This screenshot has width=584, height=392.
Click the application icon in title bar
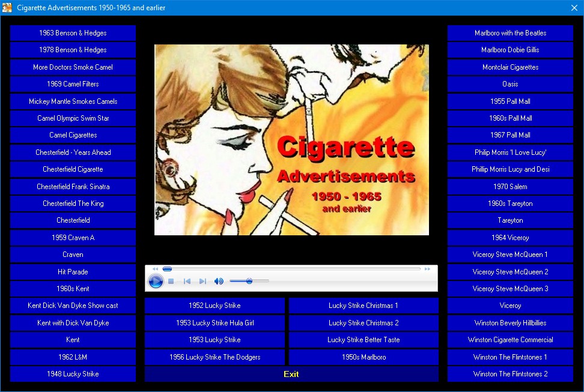click(7, 7)
